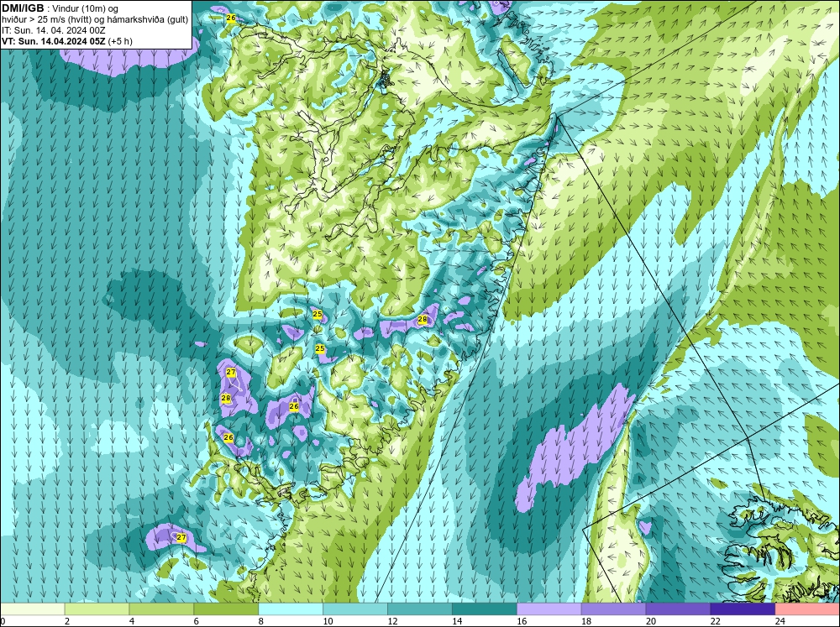This screenshot has height=627, width=840.
Task: Select the 'IT: Sun. 14. 04. 2024 00Z' line
Action: pyautogui.click(x=54, y=30)
